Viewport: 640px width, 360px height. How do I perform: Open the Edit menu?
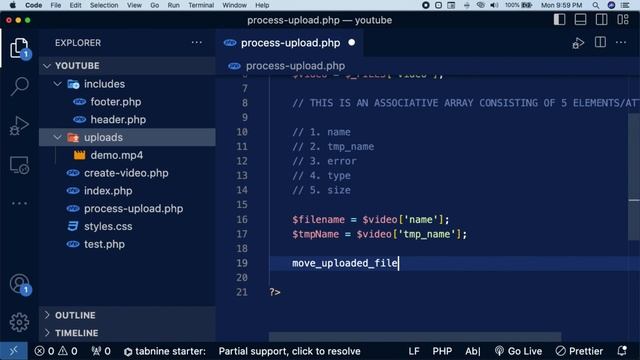pos(76,5)
